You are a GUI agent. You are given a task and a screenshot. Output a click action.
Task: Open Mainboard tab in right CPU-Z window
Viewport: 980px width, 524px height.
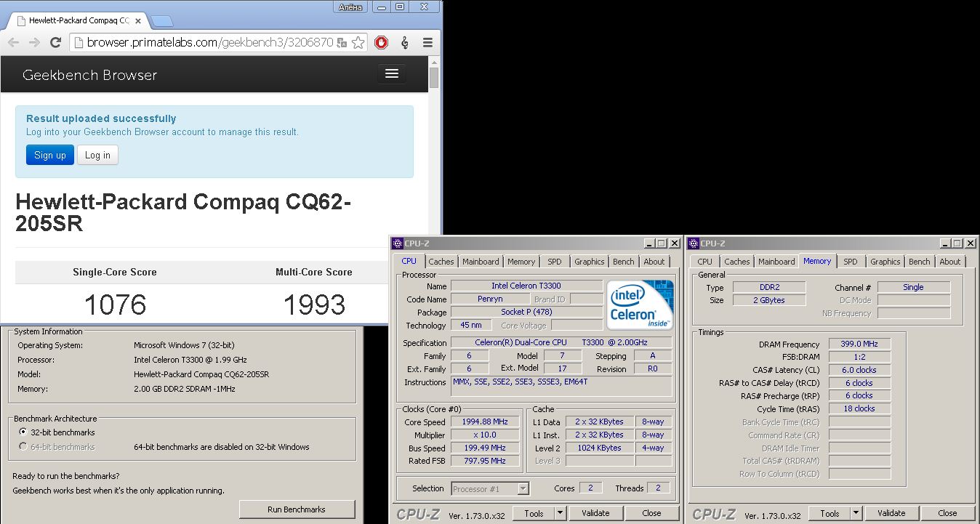click(x=776, y=262)
